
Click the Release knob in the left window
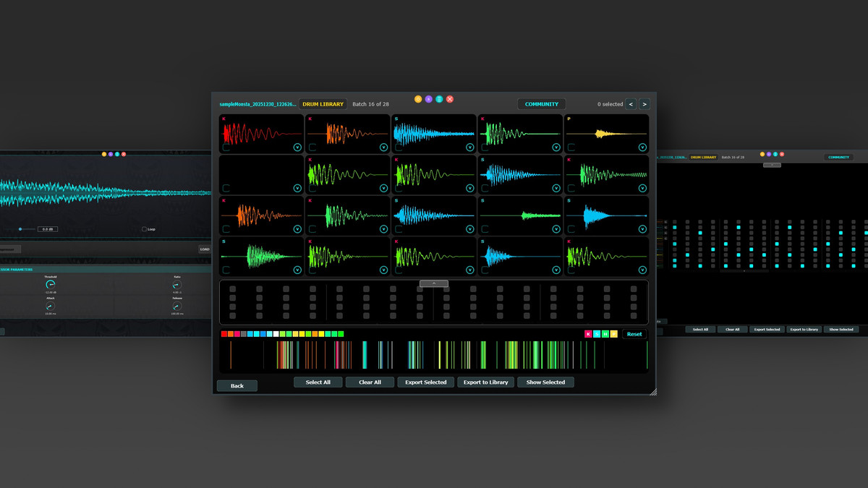point(177,307)
